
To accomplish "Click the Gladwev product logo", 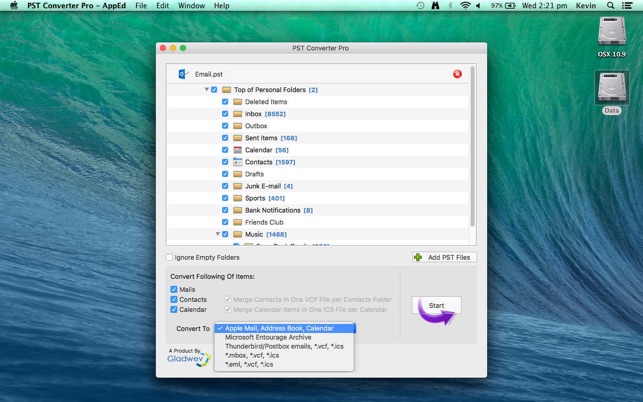I will coord(190,356).
